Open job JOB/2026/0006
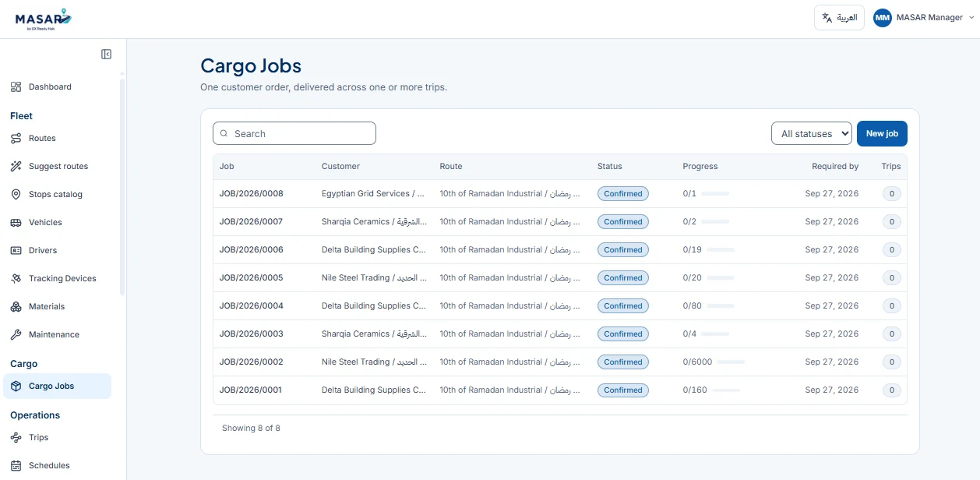 [251, 250]
